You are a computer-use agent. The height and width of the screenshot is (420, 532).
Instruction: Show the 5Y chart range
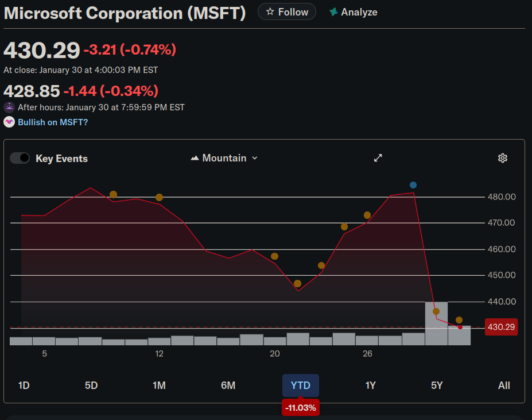(x=437, y=386)
